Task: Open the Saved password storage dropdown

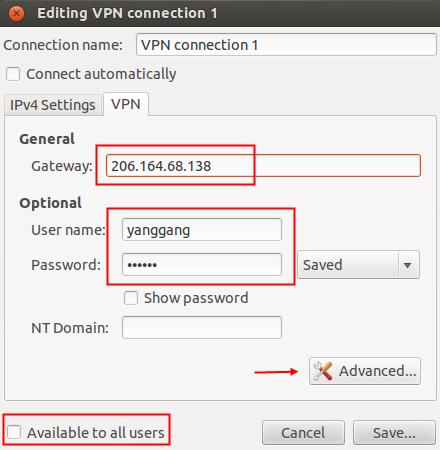Action: (358, 265)
